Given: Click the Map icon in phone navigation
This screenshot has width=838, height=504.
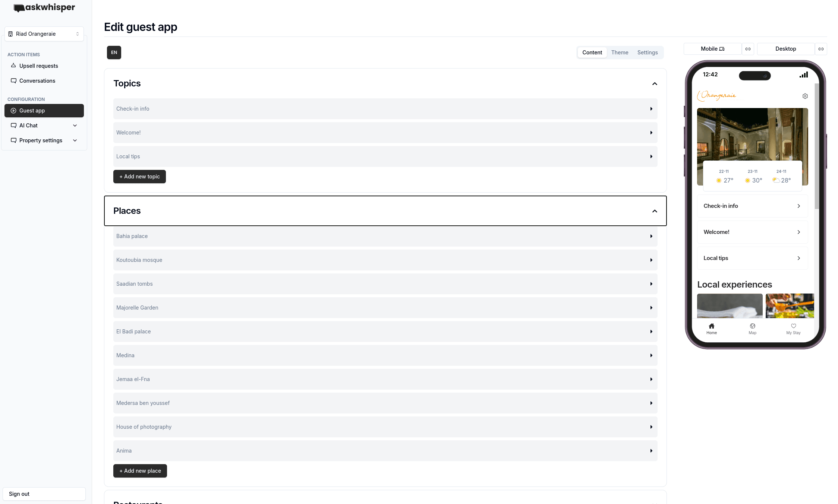Looking at the screenshot, I should (752, 326).
